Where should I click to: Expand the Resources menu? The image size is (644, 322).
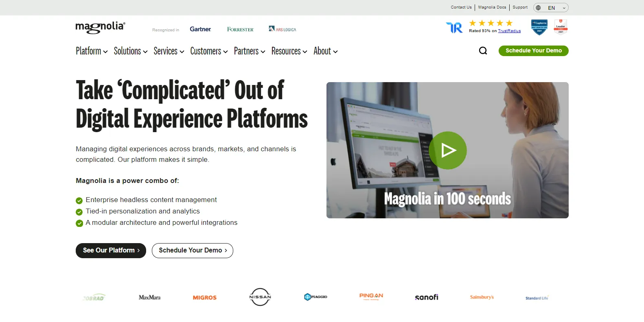coord(289,51)
